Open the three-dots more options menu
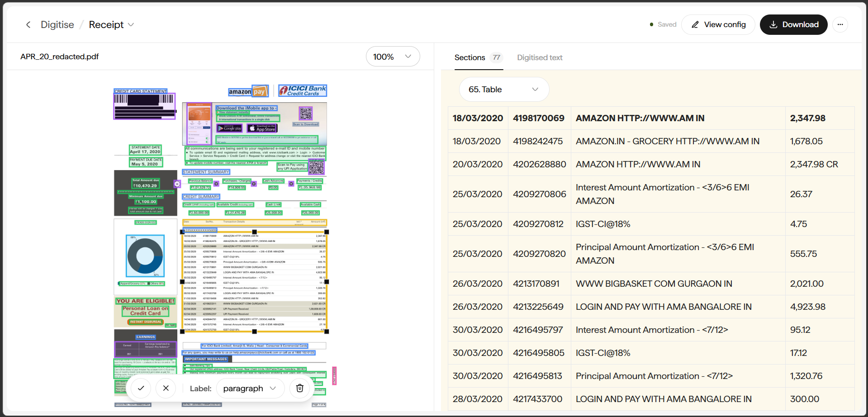The height and width of the screenshot is (417, 868). point(840,24)
